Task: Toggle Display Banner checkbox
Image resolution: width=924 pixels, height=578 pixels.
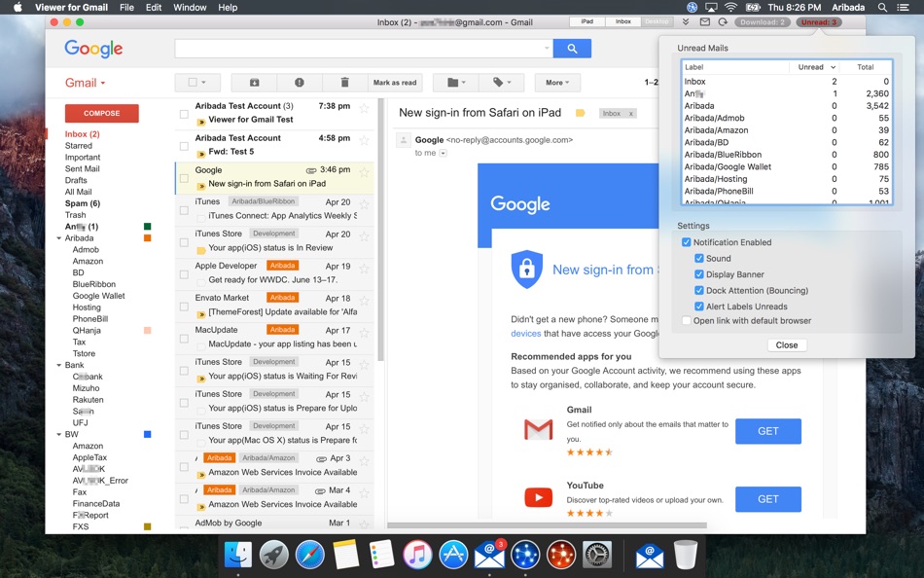Action: pos(699,274)
